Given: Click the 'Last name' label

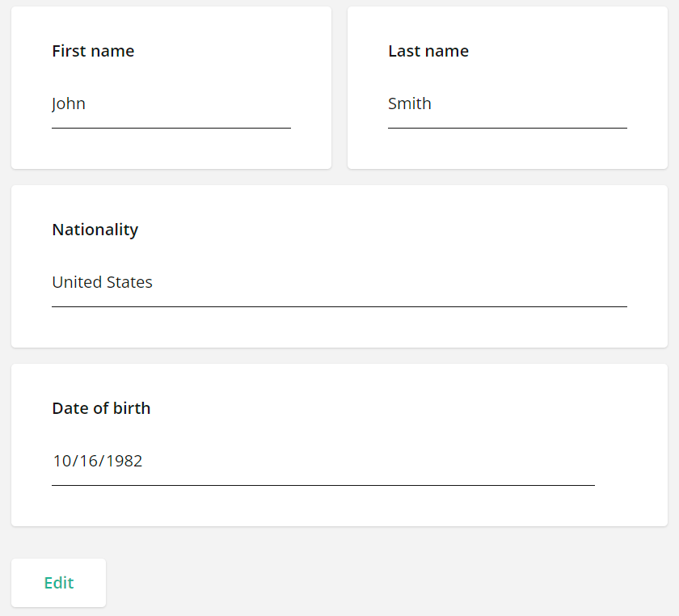Looking at the screenshot, I should [x=428, y=50].
